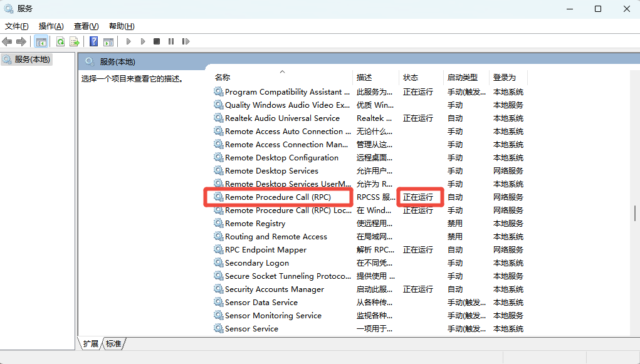Toggle the Show/Hide Console Tree button
This screenshot has height=364, width=640.
tap(41, 41)
